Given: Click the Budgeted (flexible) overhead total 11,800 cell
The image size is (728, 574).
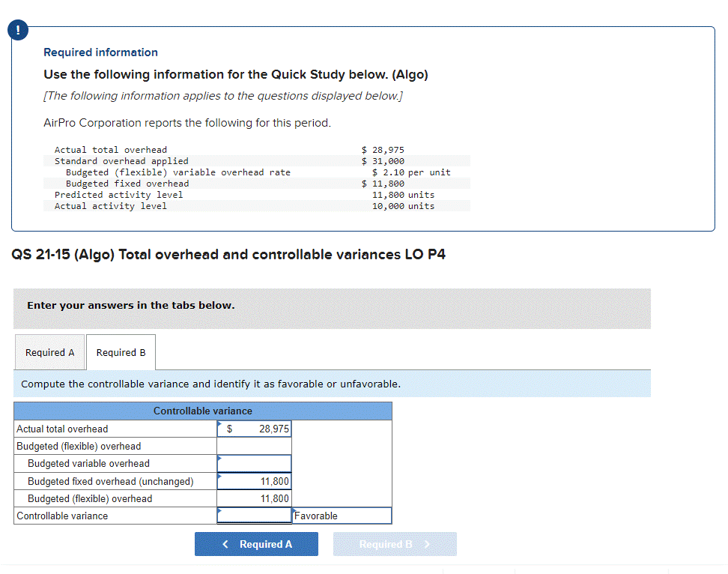Looking at the screenshot, I should point(254,498).
